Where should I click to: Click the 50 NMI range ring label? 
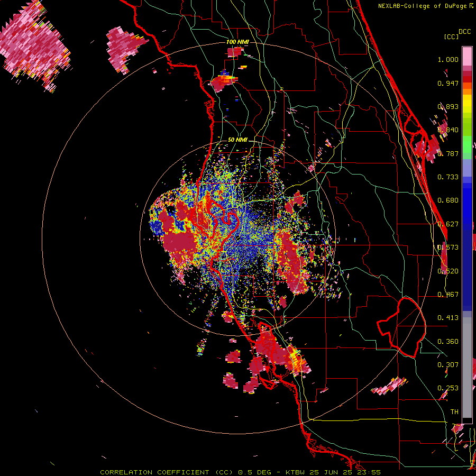(x=237, y=140)
